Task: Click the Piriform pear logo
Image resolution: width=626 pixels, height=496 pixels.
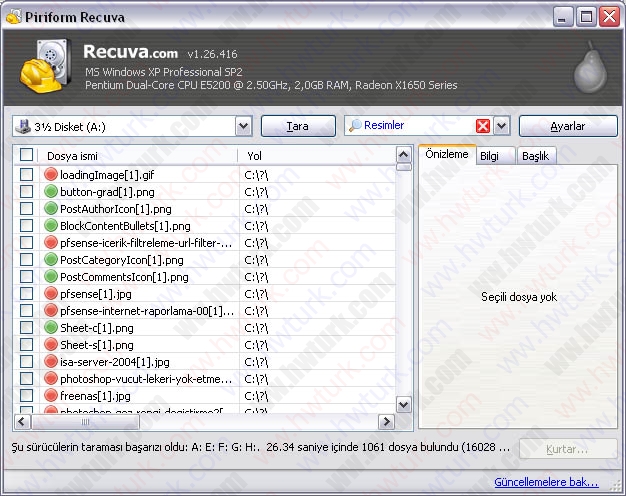Action: click(590, 67)
